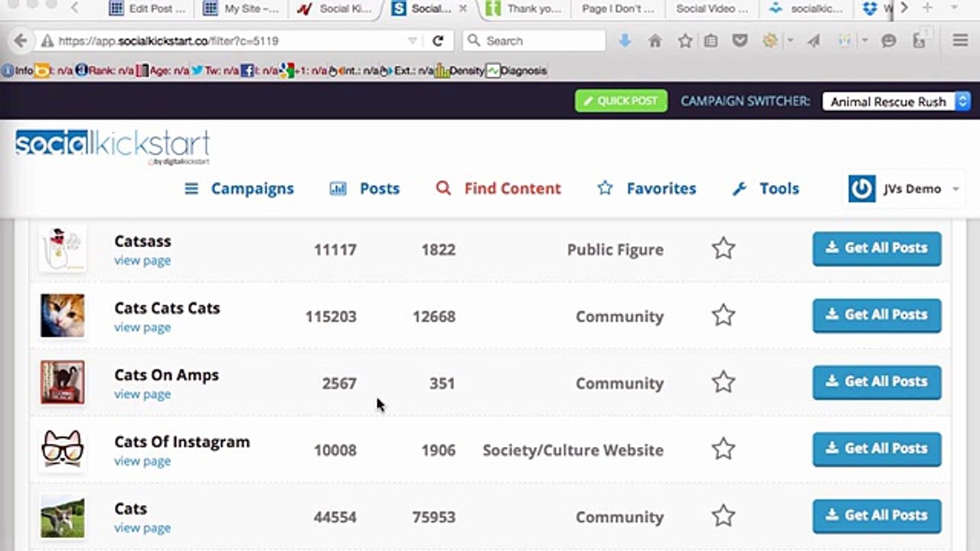Reload the page with the refresh icon
Image resolution: width=980 pixels, height=551 pixels.
pos(438,41)
